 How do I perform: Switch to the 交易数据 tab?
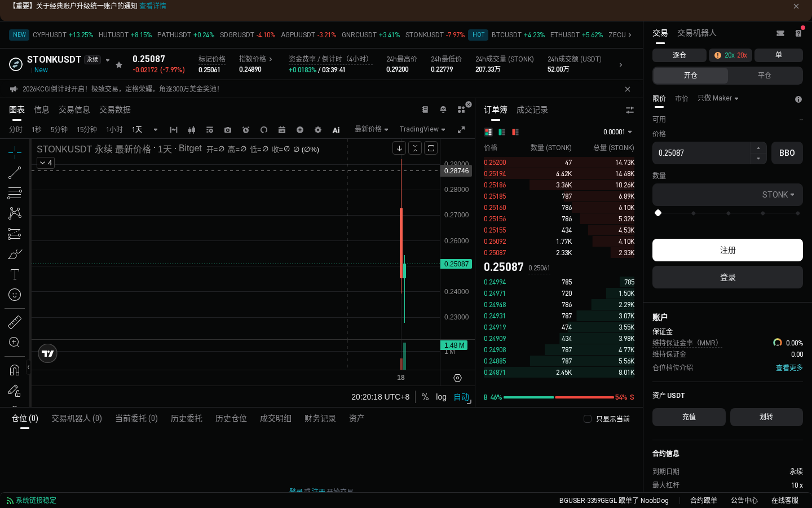pos(115,110)
